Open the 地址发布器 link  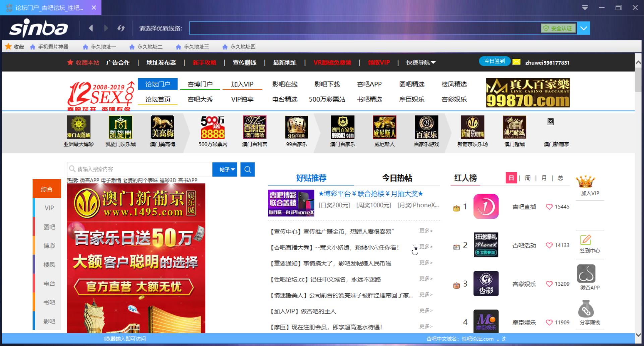[161, 62]
